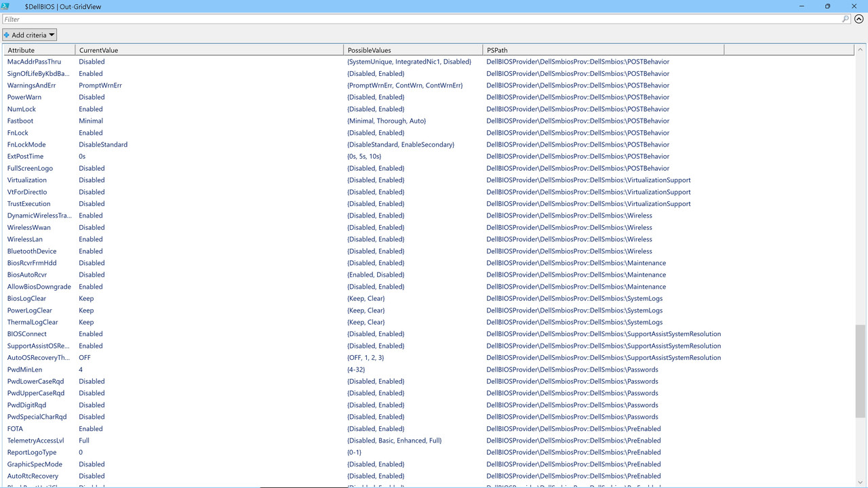Select the ExtPostTime row

pyautogui.click(x=429, y=157)
